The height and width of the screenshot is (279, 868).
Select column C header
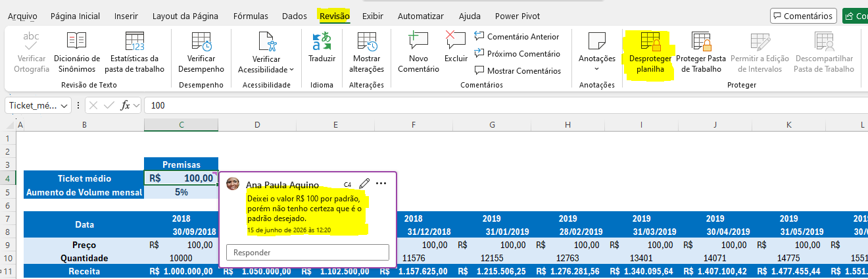[181, 125]
